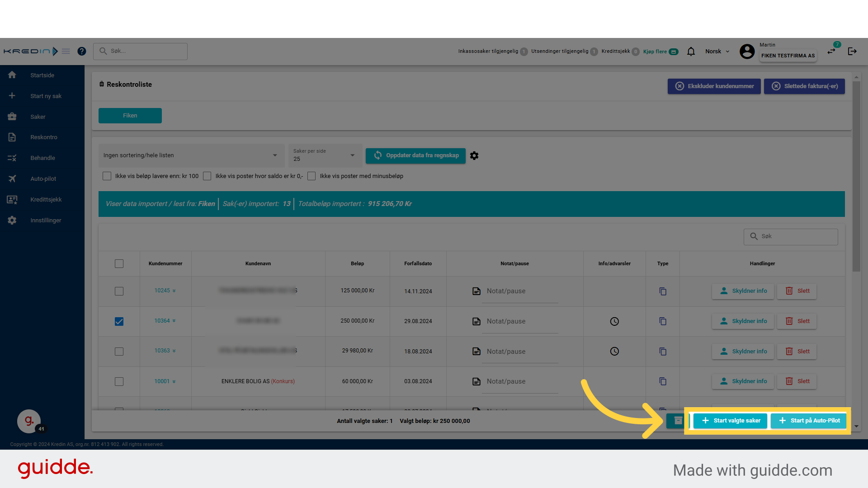
Task: Open the 'Saker per side' dropdown
Action: click(325, 155)
